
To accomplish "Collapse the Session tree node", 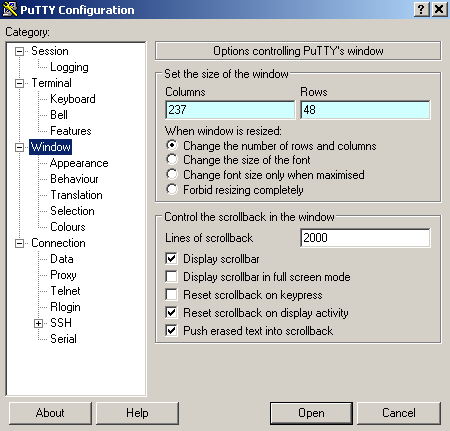I will (x=20, y=51).
